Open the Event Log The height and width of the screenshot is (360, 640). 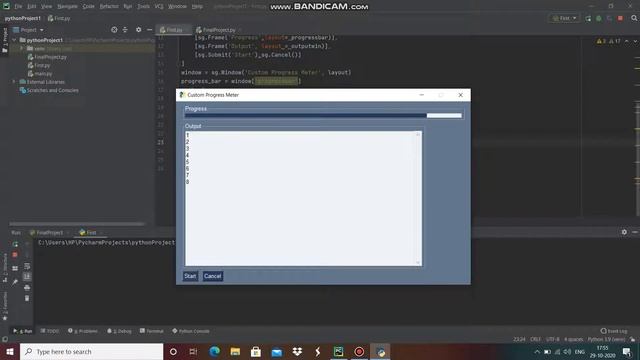(614, 331)
